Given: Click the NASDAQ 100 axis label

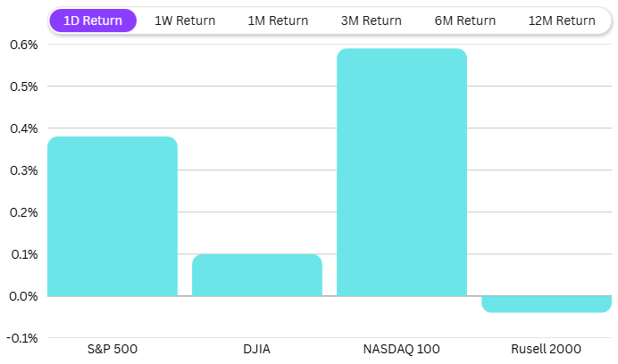Looking at the screenshot, I should tap(402, 347).
